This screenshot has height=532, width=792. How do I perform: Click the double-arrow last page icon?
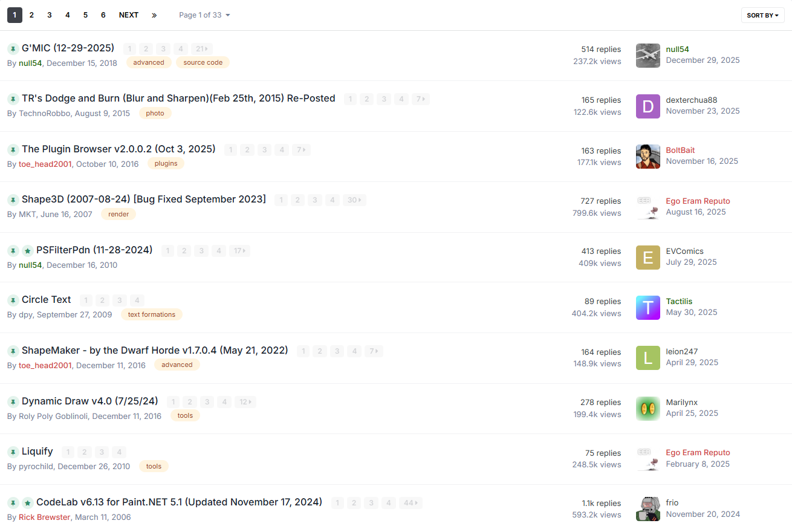154,15
